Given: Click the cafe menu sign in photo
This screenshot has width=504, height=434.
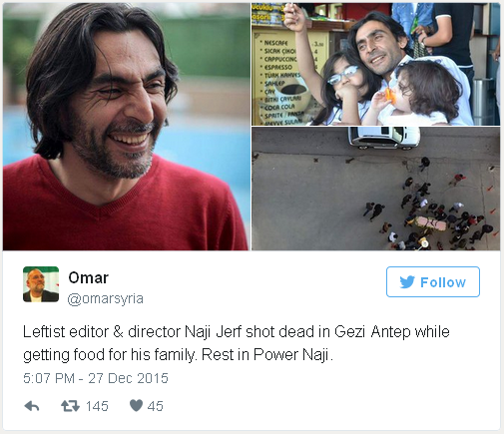Looking at the screenshot, I should point(288,80).
